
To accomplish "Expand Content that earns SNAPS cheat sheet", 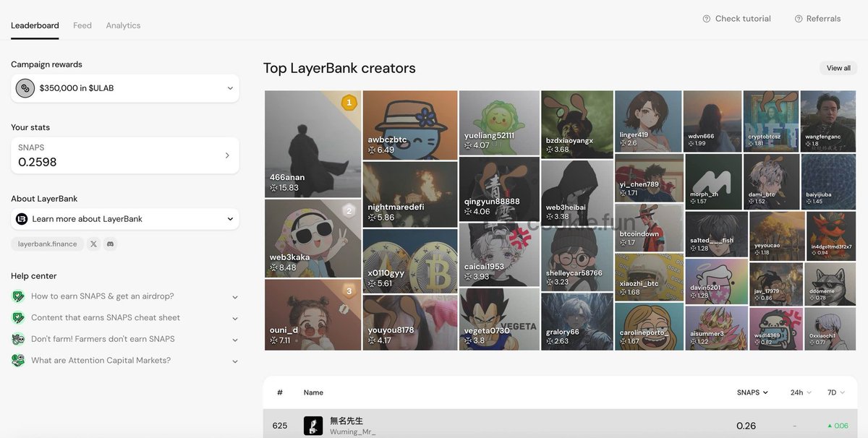I will (x=125, y=318).
